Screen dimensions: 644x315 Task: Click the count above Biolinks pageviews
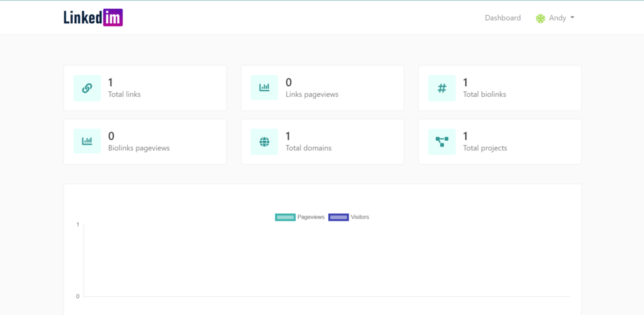[111, 136]
